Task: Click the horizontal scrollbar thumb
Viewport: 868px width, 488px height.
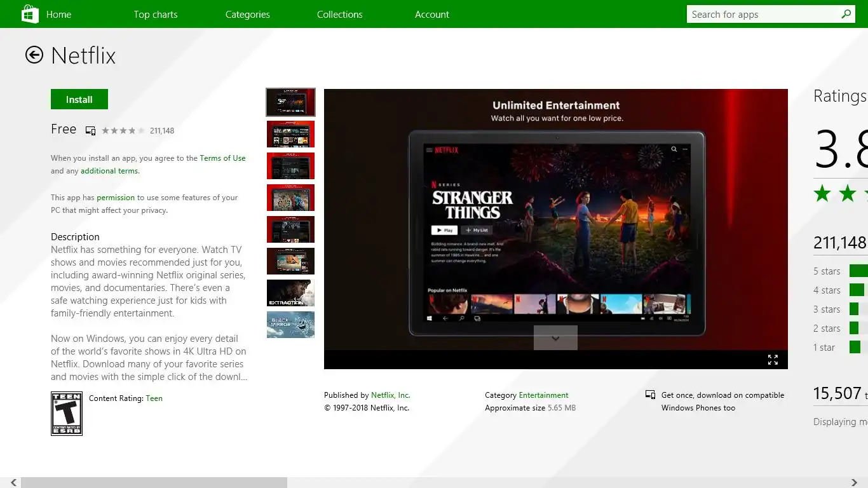Action: coord(154,483)
